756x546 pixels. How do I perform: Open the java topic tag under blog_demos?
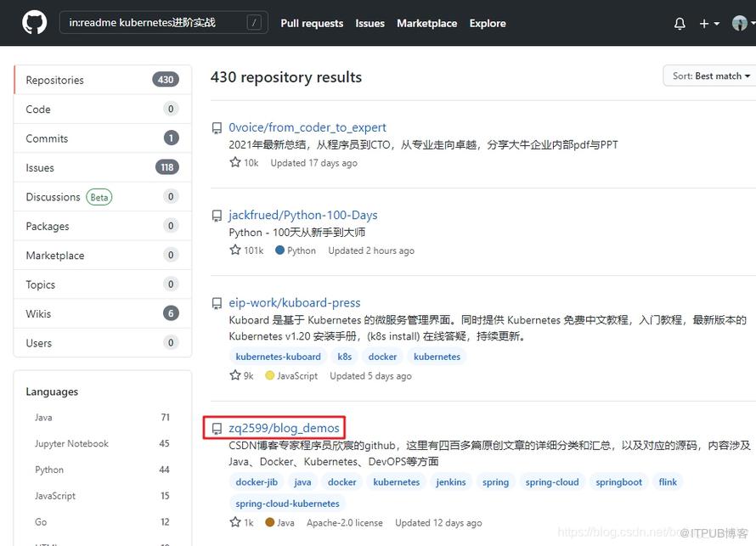(x=302, y=482)
